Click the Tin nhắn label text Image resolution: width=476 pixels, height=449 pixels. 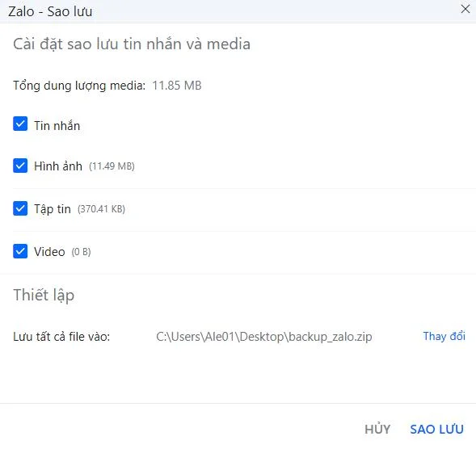57,126
